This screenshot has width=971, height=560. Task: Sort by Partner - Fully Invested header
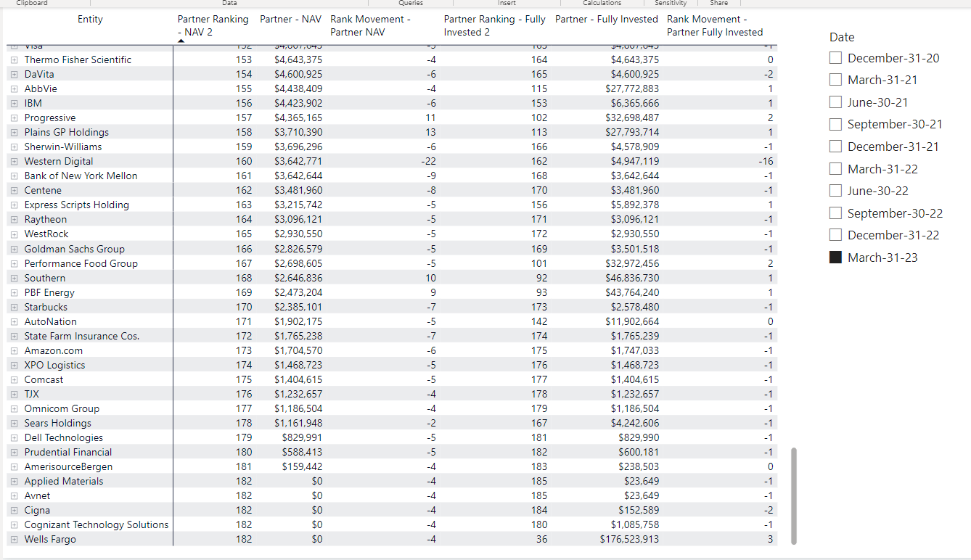pyautogui.click(x=607, y=19)
